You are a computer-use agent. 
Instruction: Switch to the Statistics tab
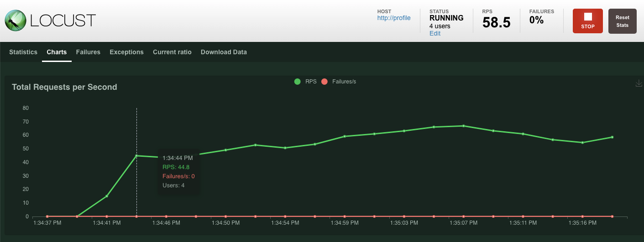point(23,52)
